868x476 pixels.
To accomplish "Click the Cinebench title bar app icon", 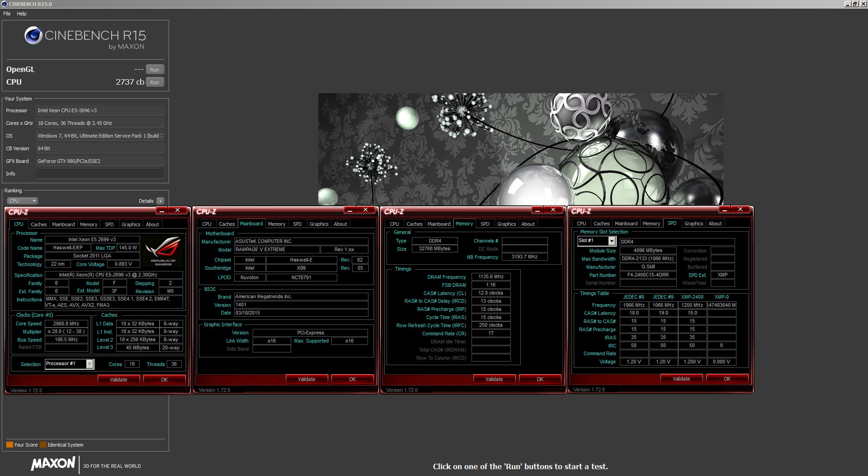I will click(5, 4).
